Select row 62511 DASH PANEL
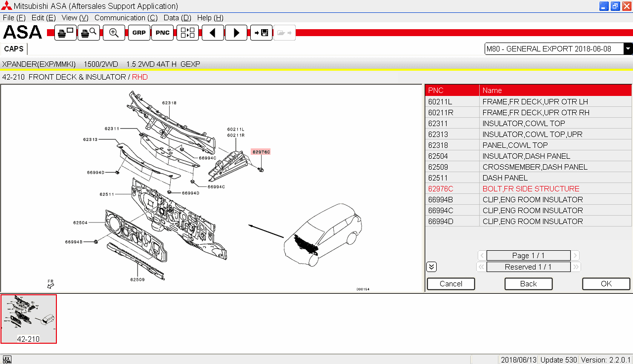Image resolution: width=633 pixels, height=364 pixels. click(x=528, y=178)
